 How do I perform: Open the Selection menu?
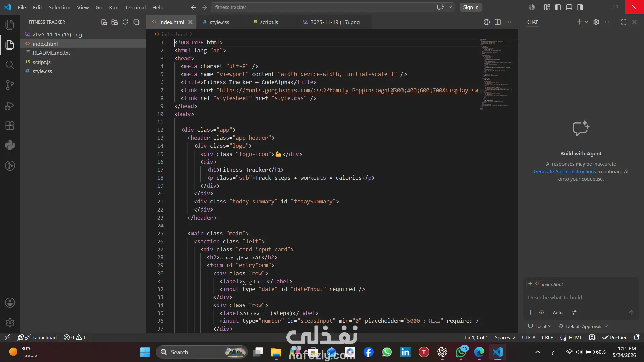click(x=59, y=7)
